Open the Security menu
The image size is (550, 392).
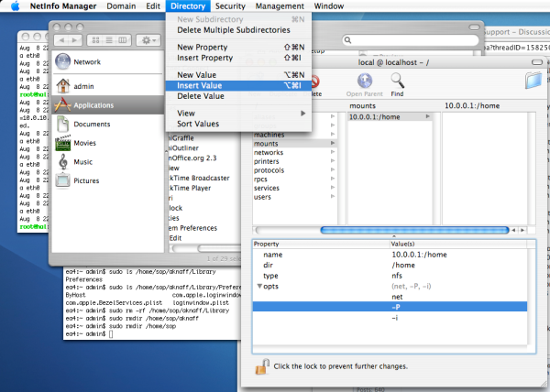tap(230, 6)
